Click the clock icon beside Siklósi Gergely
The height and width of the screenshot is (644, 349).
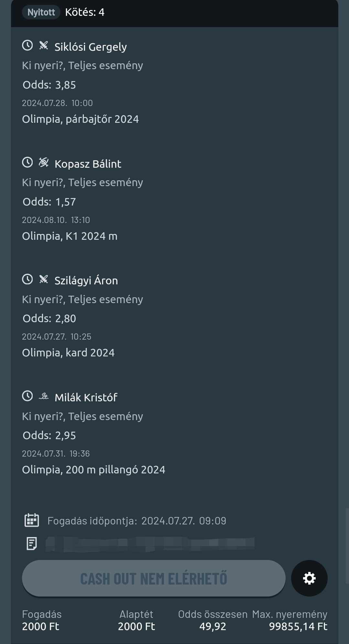pos(27,45)
